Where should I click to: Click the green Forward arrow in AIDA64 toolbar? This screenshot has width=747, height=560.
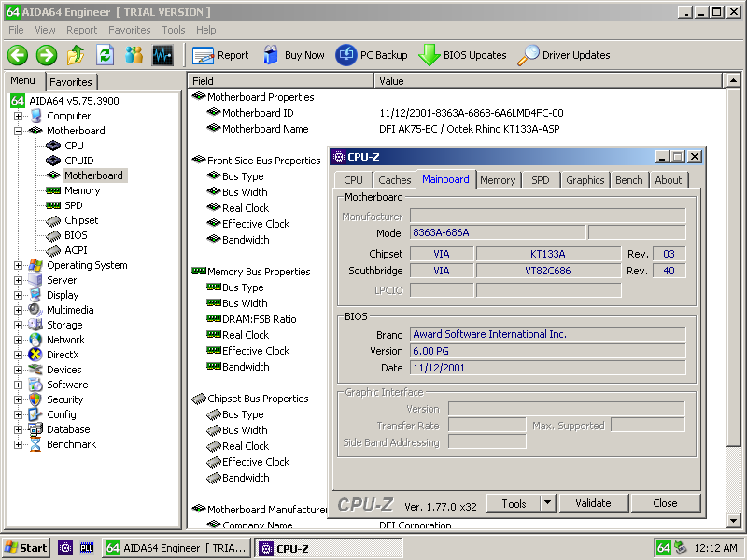pyautogui.click(x=47, y=55)
